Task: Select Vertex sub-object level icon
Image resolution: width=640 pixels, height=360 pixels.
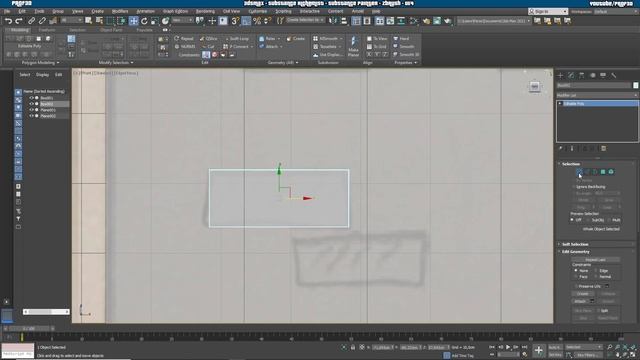Action: pyautogui.click(x=579, y=172)
